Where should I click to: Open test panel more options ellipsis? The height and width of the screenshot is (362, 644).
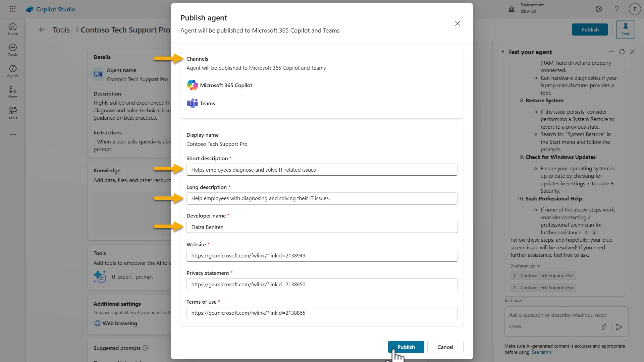click(x=611, y=52)
